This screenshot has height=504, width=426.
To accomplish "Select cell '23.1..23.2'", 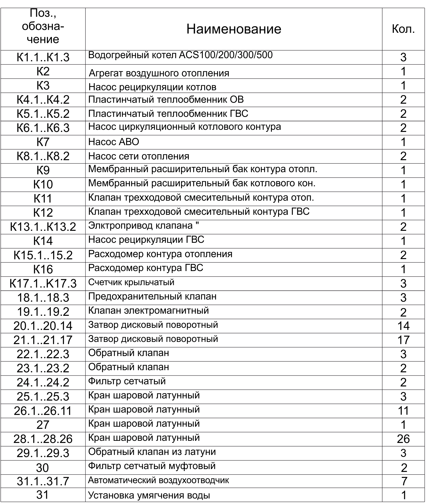I will point(43,368).
